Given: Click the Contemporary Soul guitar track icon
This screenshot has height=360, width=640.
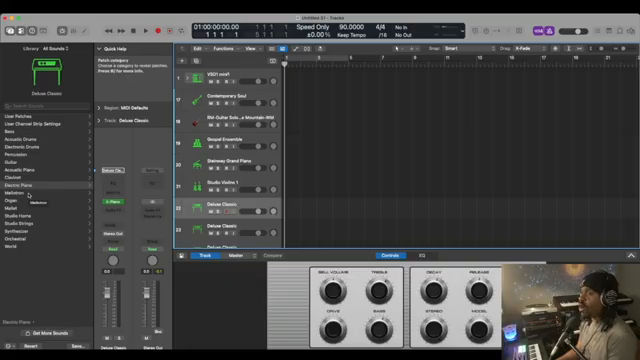Looking at the screenshot, I should (197, 100).
